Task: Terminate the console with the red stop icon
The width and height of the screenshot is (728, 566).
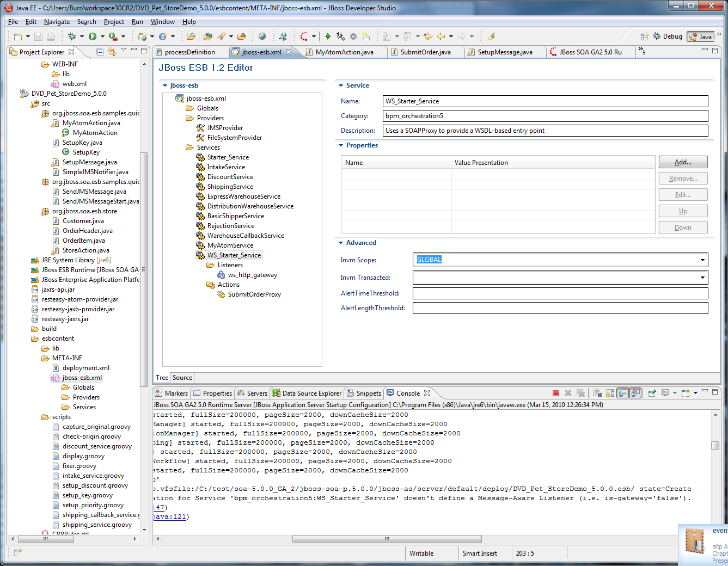Action: tap(555, 393)
